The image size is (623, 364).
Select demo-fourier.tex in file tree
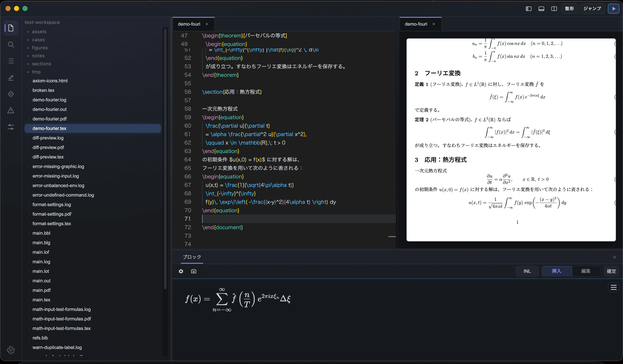pyautogui.click(x=93, y=128)
